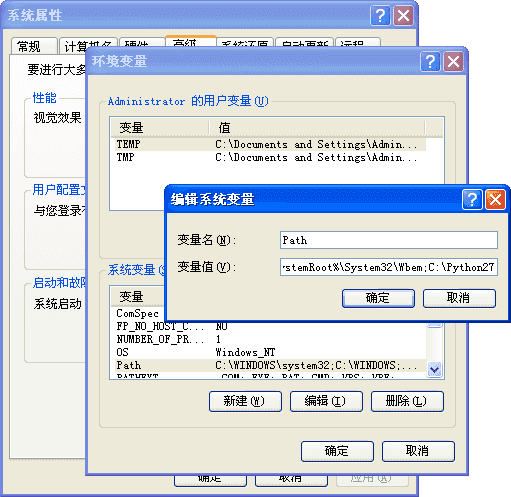Viewport: 511px width, 497px height.
Task: Click the scroll down arrow in system variables list
Action: 435,370
